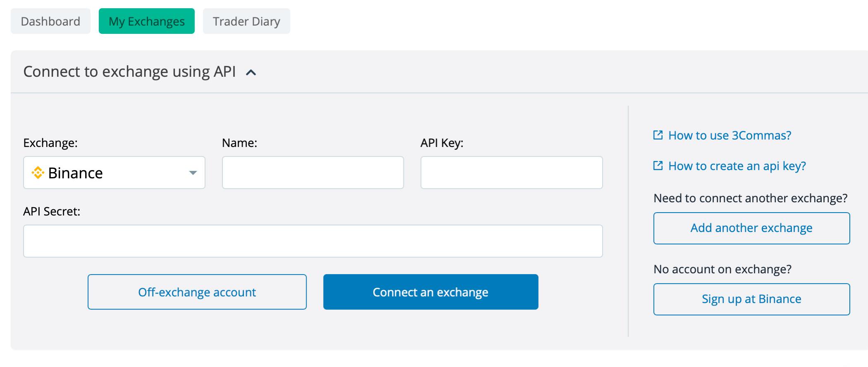
Task: Click external link icon beside How to use 3Commas
Action: click(658, 135)
